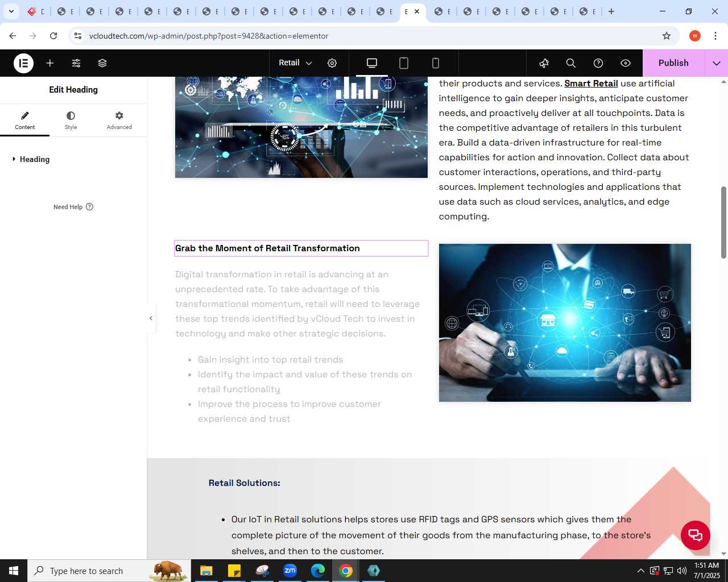Screen dimensions: 728x582
Task: Open the Structure layers icon
Action: [102, 63]
